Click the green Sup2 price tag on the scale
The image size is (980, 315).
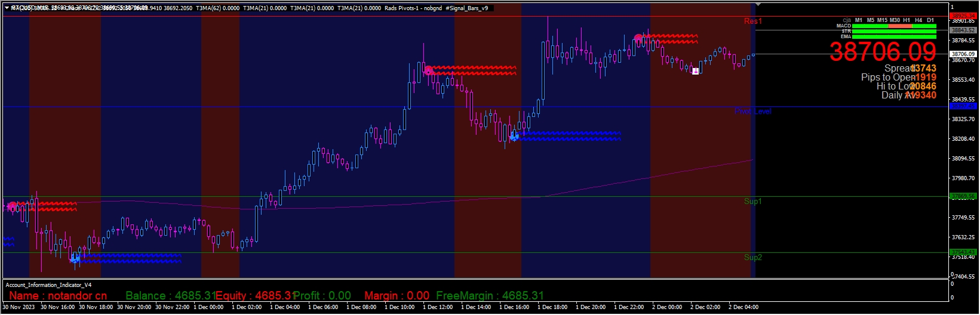963,252
